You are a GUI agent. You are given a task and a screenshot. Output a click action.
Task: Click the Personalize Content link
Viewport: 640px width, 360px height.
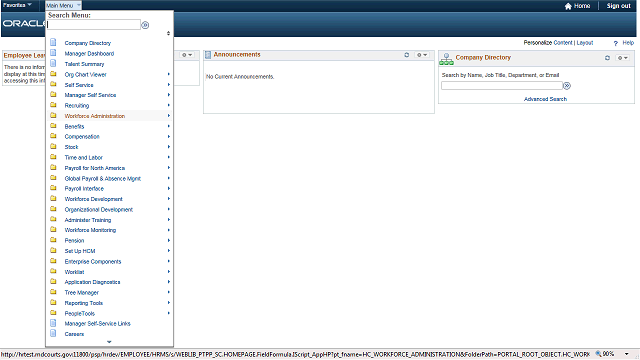563,43
